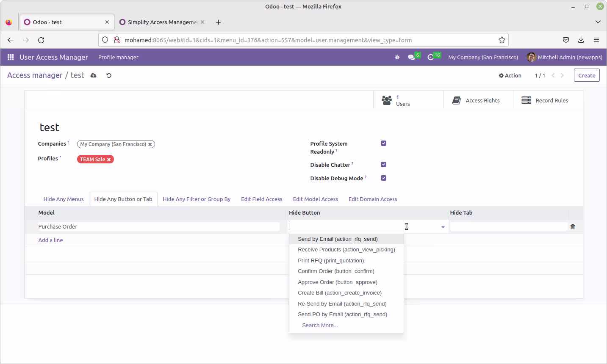607x364 pixels.
Task: Uncheck Disable Chatter checkbox
Action: point(384,164)
